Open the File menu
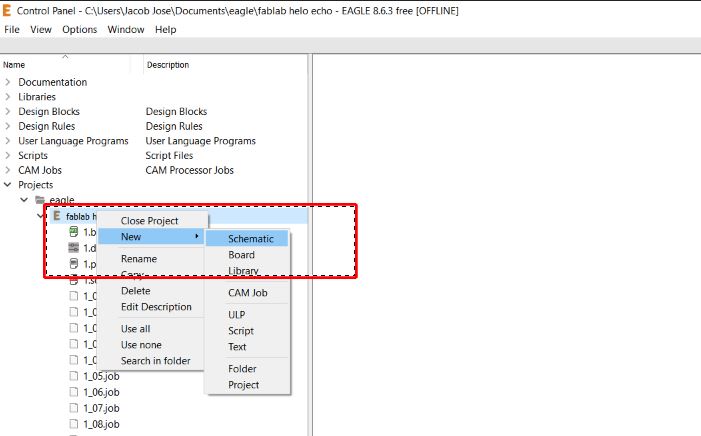This screenshot has width=701, height=436. pyautogui.click(x=12, y=30)
